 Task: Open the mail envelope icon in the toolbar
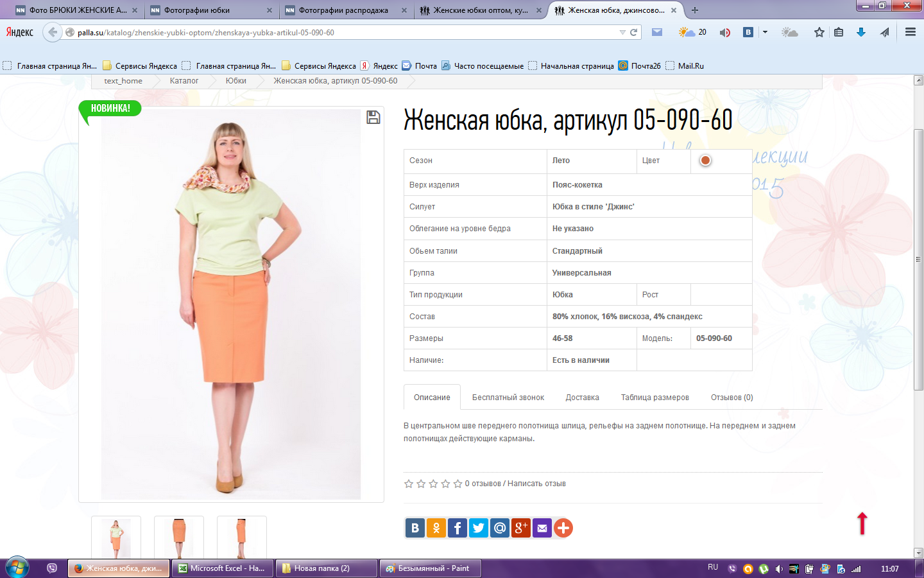[x=657, y=32]
